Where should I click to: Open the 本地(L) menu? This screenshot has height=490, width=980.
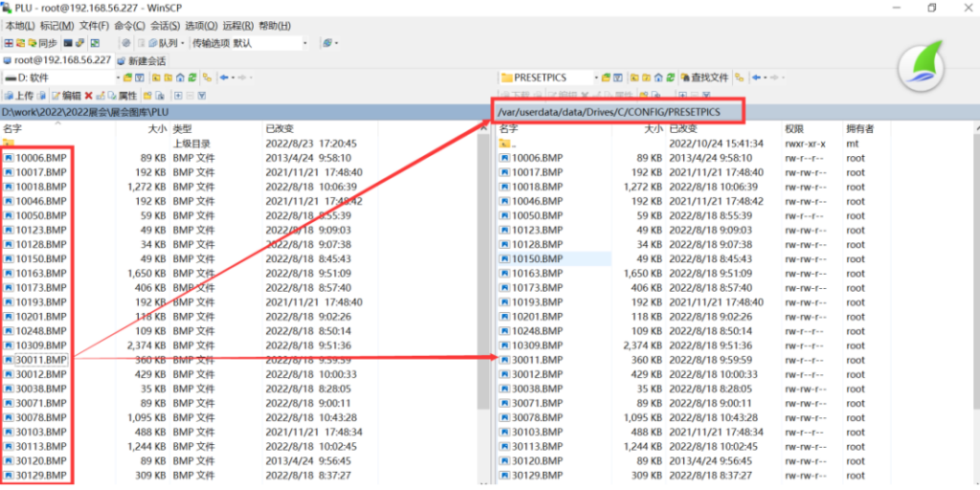pyautogui.click(x=21, y=26)
